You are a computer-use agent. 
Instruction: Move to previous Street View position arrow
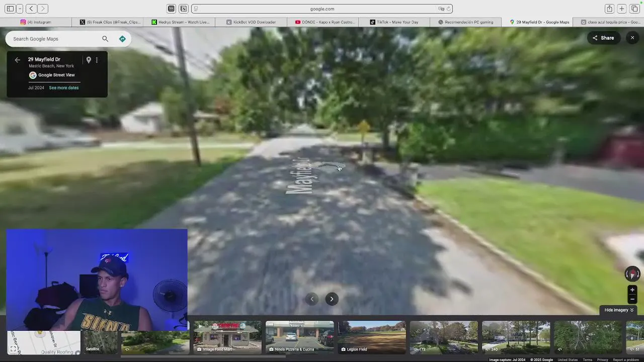coord(312,299)
